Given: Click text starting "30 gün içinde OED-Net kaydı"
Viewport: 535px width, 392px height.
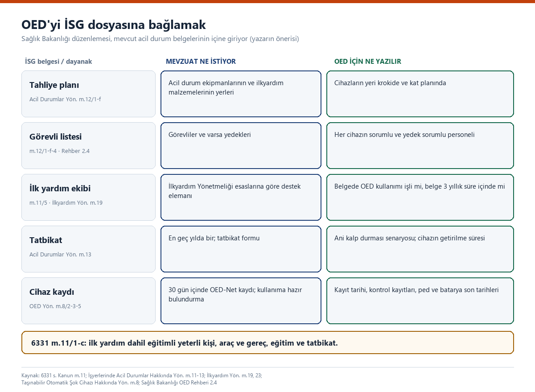Looking at the screenshot, I should point(235,294).
